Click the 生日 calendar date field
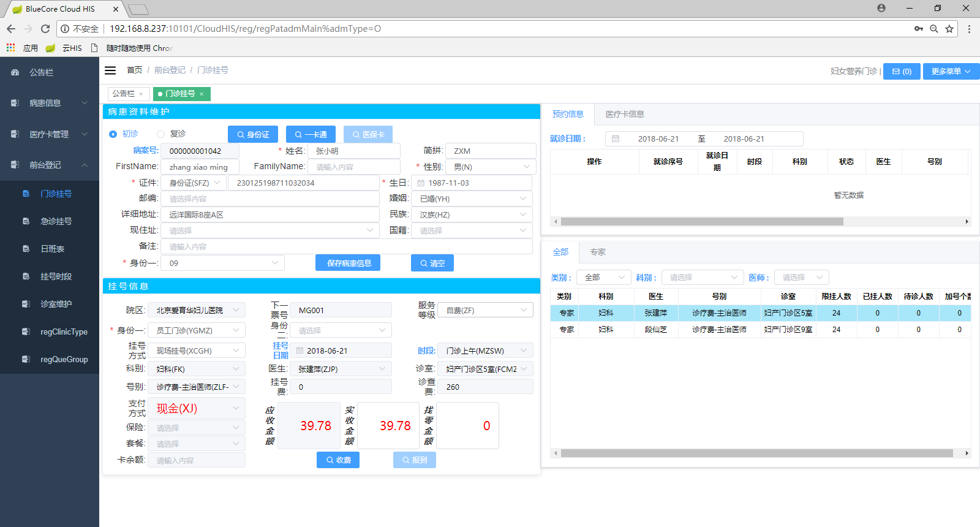 pyautogui.click(x=472, y=183)
